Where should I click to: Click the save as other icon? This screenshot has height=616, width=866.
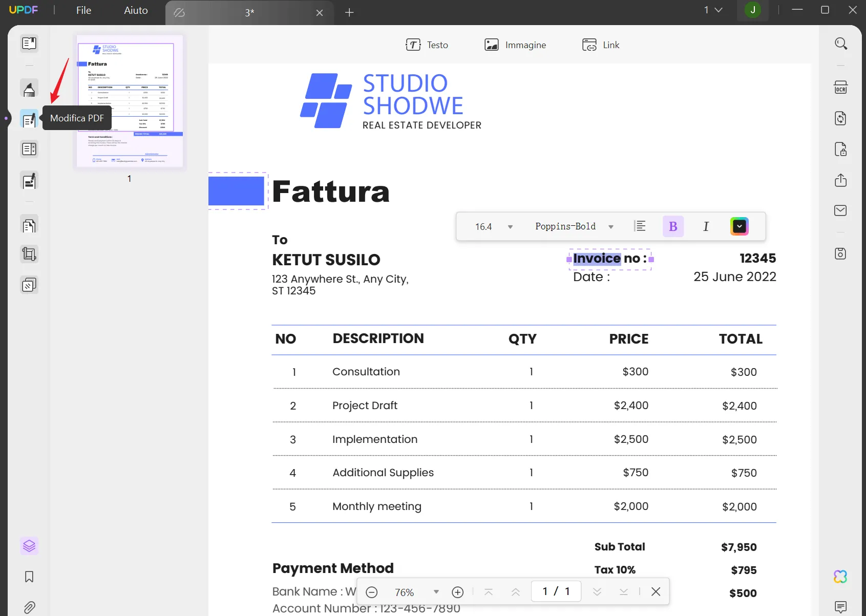click(840, 253)
